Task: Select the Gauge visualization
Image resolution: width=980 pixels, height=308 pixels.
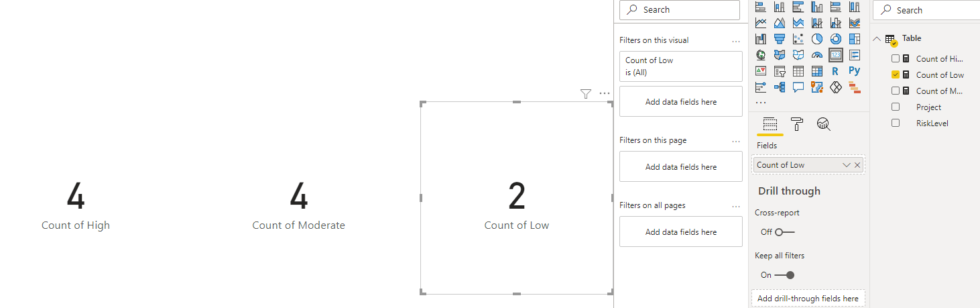Action: 817,55
